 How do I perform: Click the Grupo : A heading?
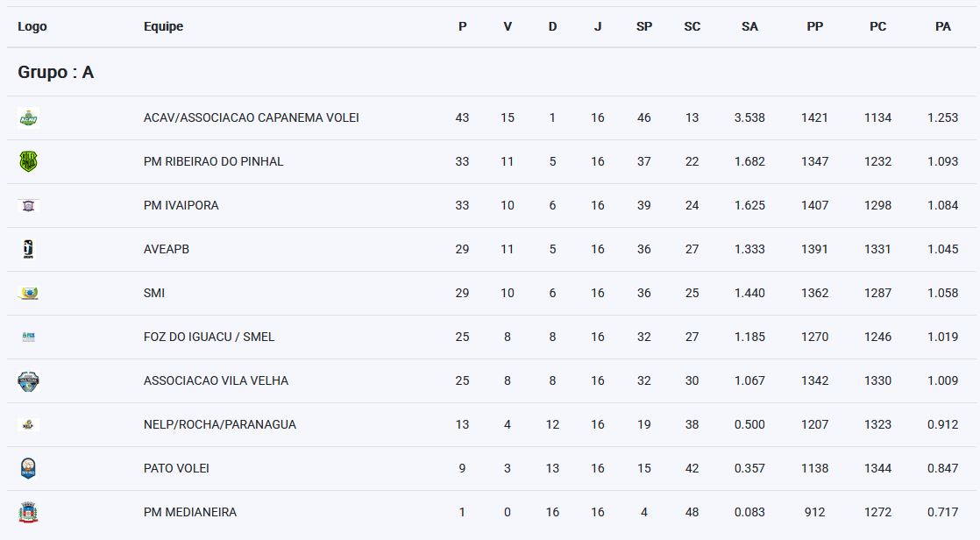pos(55,72)
